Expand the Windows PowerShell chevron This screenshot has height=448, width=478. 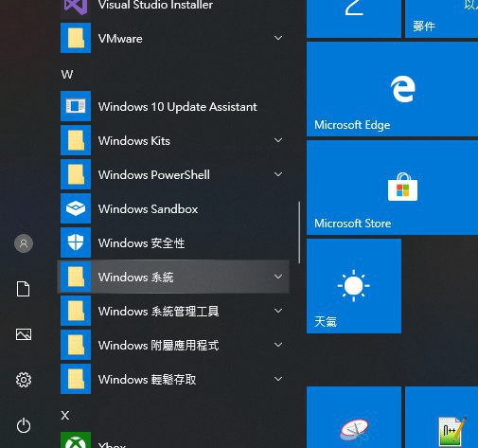pyautogui.click(x=278, y=174)
